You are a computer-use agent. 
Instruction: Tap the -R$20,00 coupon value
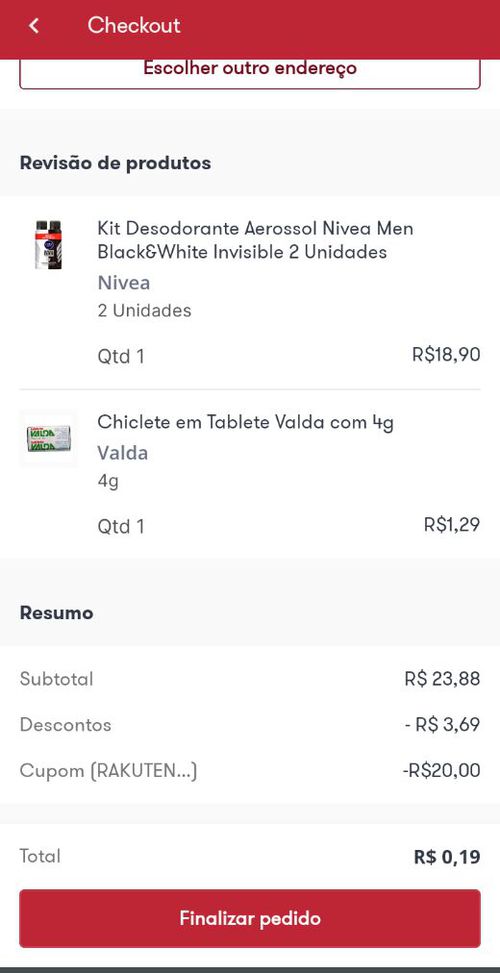441,771
